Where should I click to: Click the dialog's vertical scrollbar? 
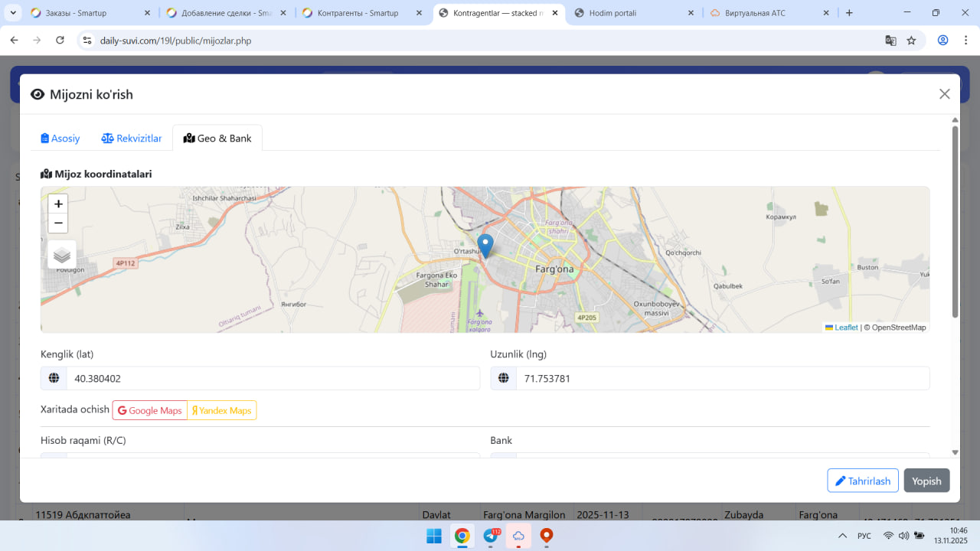[955, 222]
